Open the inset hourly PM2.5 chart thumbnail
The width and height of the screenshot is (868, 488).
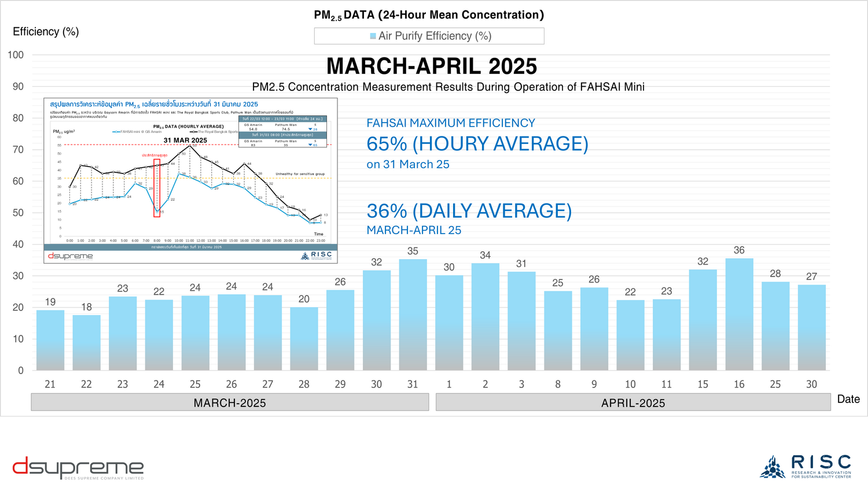coord(190,180)
